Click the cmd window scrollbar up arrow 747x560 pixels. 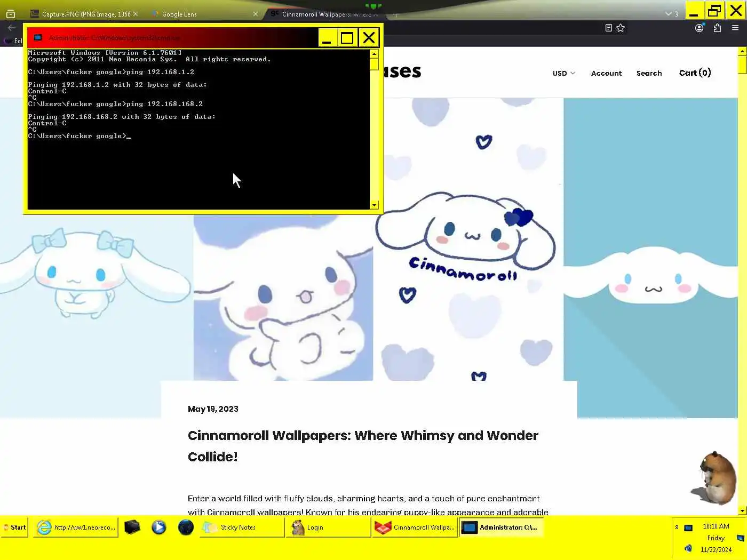(x=374, y=54)
